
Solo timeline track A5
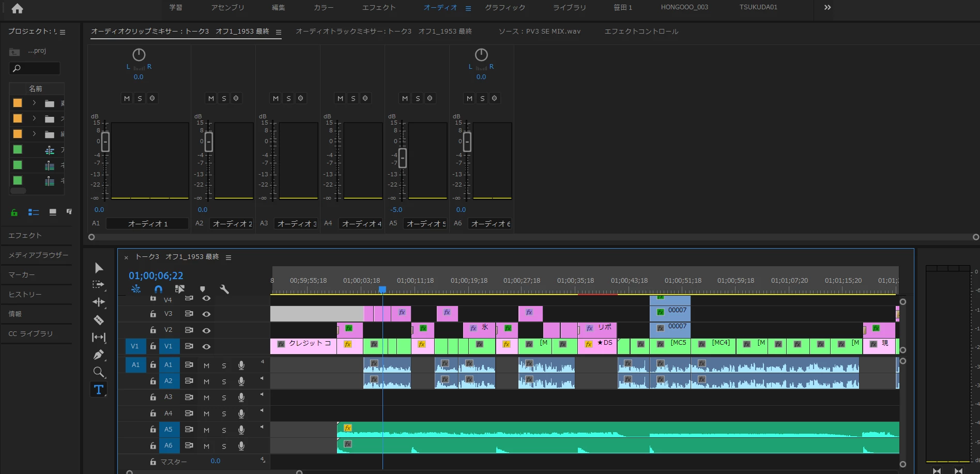(x=224, y=430)
